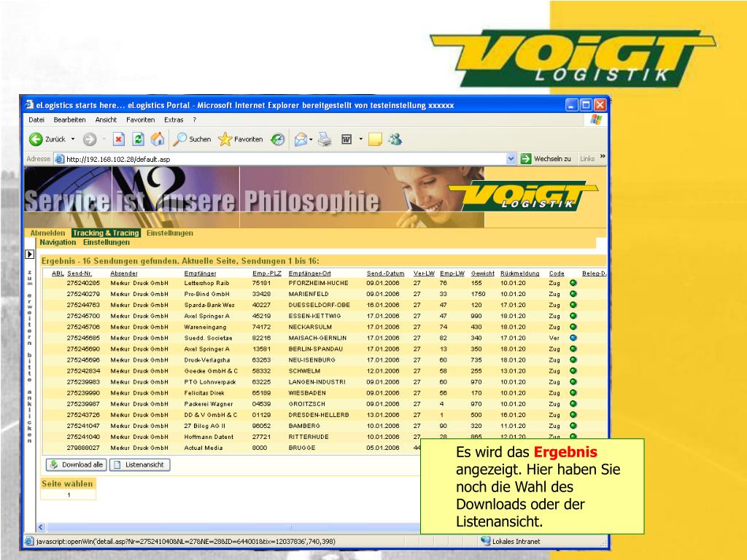Select page 1 under Seite wählen
This screenshot has height=560, width=747.
tap(69, 495)
